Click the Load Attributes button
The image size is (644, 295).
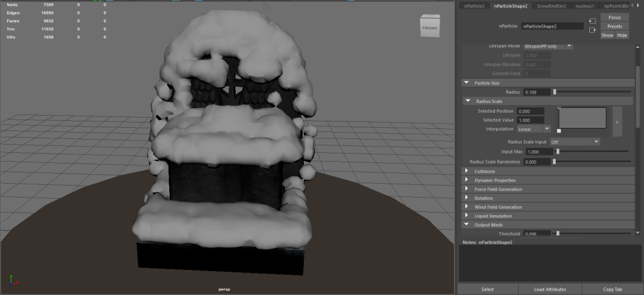[x=550, y=289]
